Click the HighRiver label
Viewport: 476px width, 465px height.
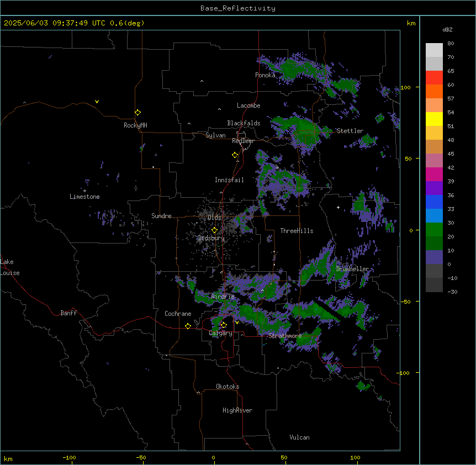point(237,410)
